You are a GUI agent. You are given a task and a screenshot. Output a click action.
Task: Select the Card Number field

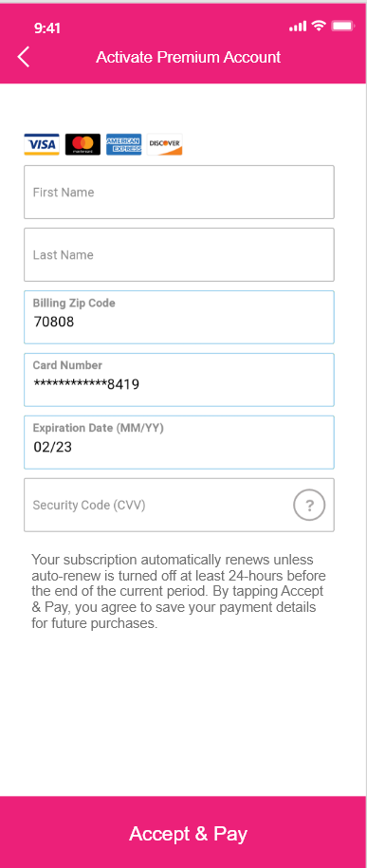179,379
